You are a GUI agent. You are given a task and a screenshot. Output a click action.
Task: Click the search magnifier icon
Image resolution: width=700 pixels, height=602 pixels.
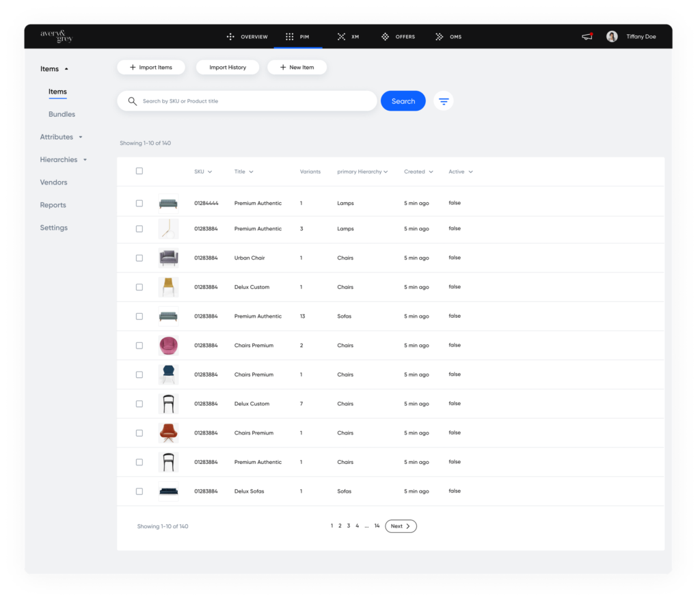pos(132,100)
